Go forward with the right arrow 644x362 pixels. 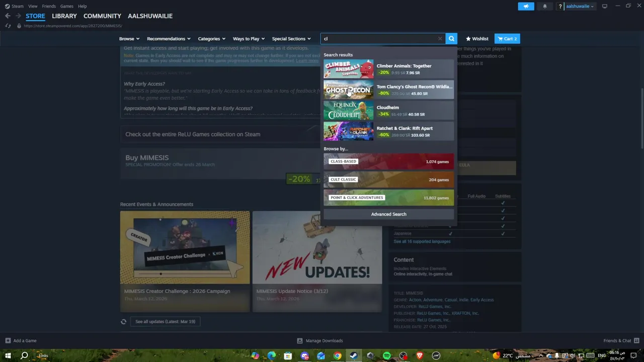click(19, 16)
